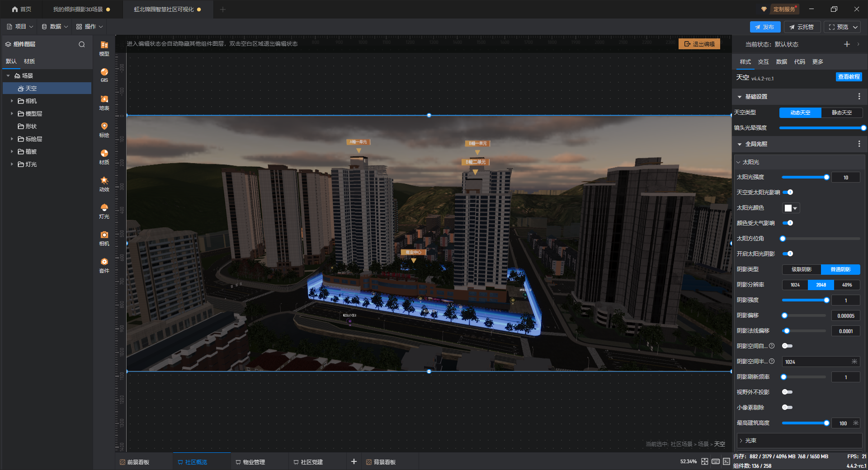Collapse the 场景 tree node
The width and height of the screenshot is (868, 470).
click(x=8, y=75)
